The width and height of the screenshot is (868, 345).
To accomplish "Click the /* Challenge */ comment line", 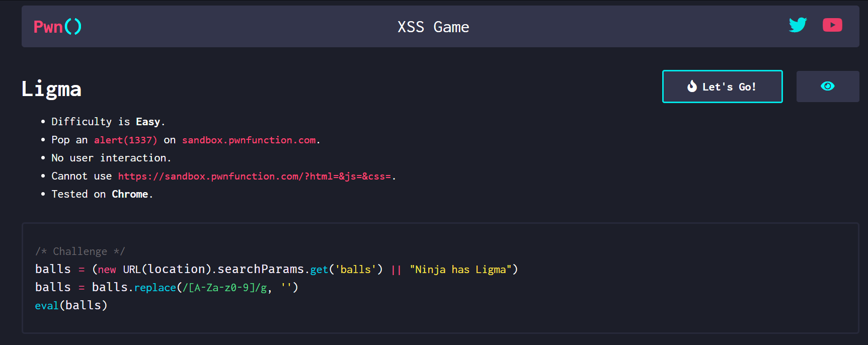I will 80,251.
